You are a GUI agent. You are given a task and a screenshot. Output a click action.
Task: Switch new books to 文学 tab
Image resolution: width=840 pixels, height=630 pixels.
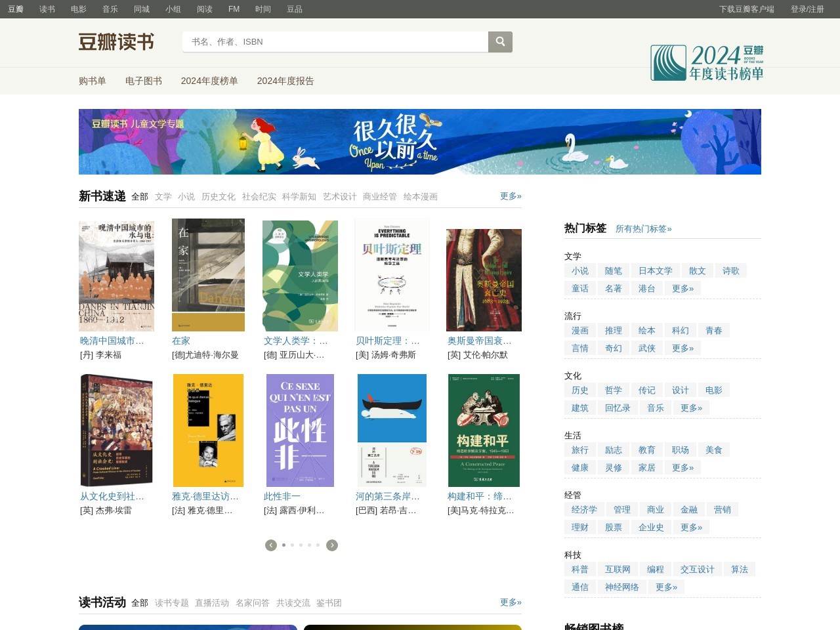(163, 197)
